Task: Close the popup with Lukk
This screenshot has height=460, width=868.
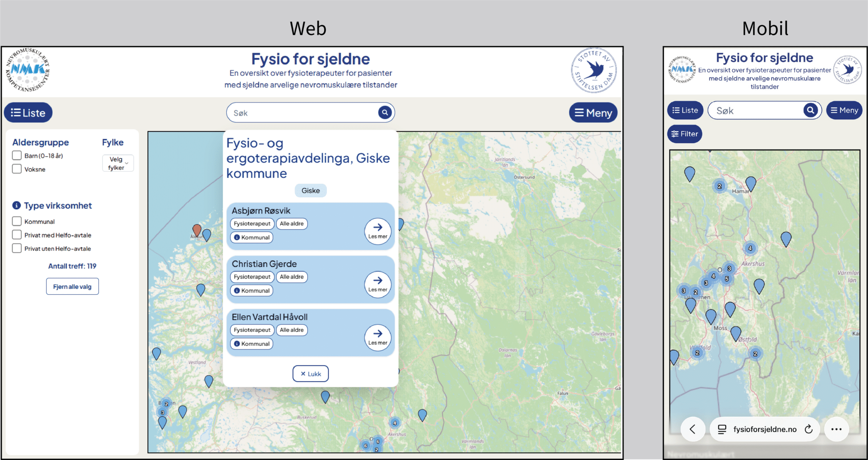Action: pos(311,374)
